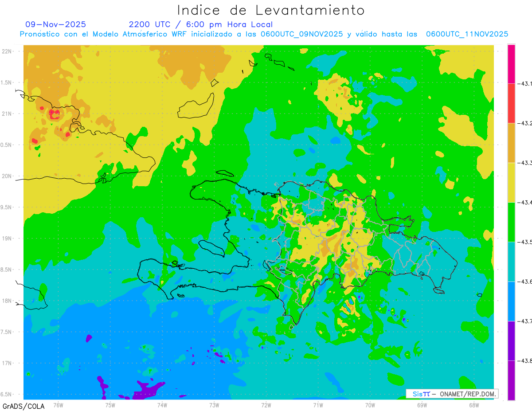
Task: Click '2200 UTC / 6:00 pm Hora Local' text
Action: (200, 25)
